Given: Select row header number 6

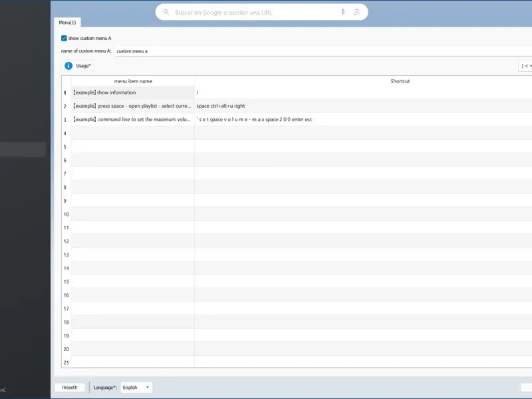Looking at the screenshot, I should click(x=66, y=160).
